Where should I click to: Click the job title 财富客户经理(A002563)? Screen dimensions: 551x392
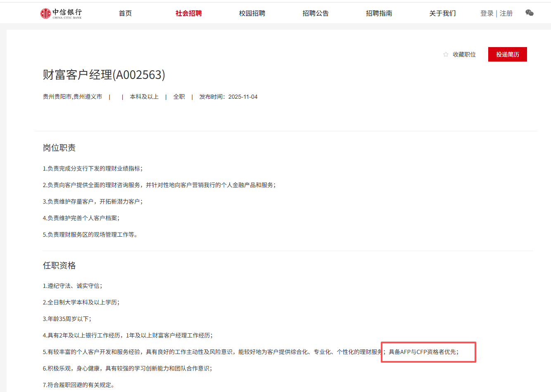tap(104, 75)
